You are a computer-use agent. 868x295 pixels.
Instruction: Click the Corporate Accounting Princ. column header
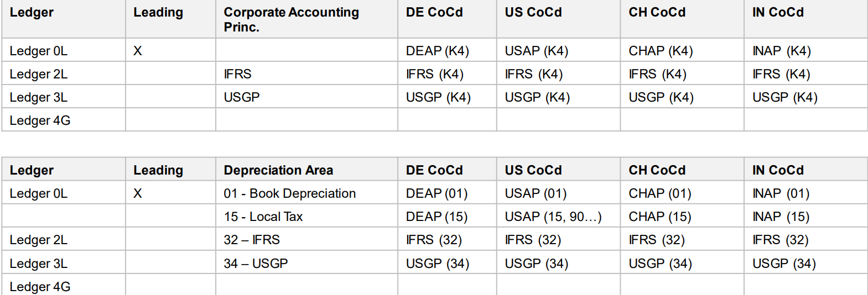coord(292,19)
